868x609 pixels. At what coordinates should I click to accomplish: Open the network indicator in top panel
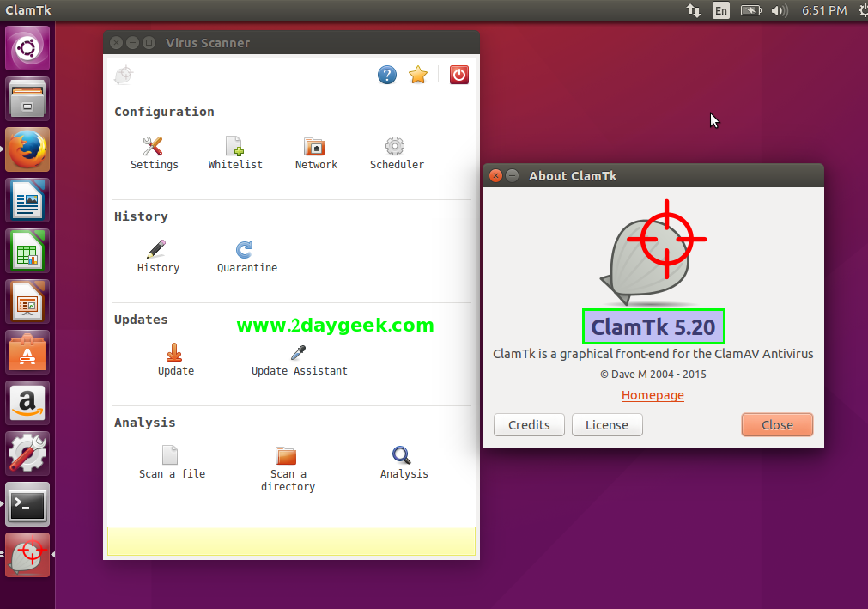tap(693, 10)
